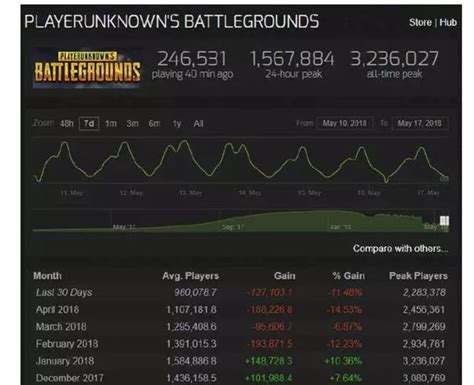Click the December 2017 row label
This screenshot has width=474, height=385.
pyautogui.click(x=69, y=378)
